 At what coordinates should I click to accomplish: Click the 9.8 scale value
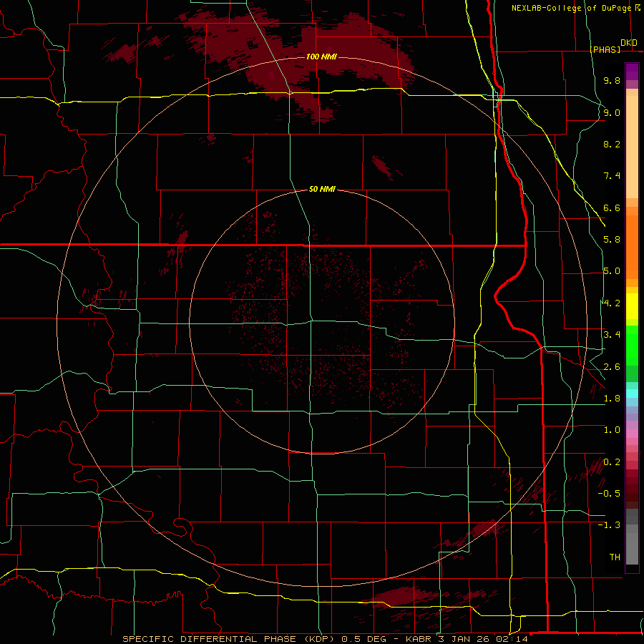pos(612,80)
